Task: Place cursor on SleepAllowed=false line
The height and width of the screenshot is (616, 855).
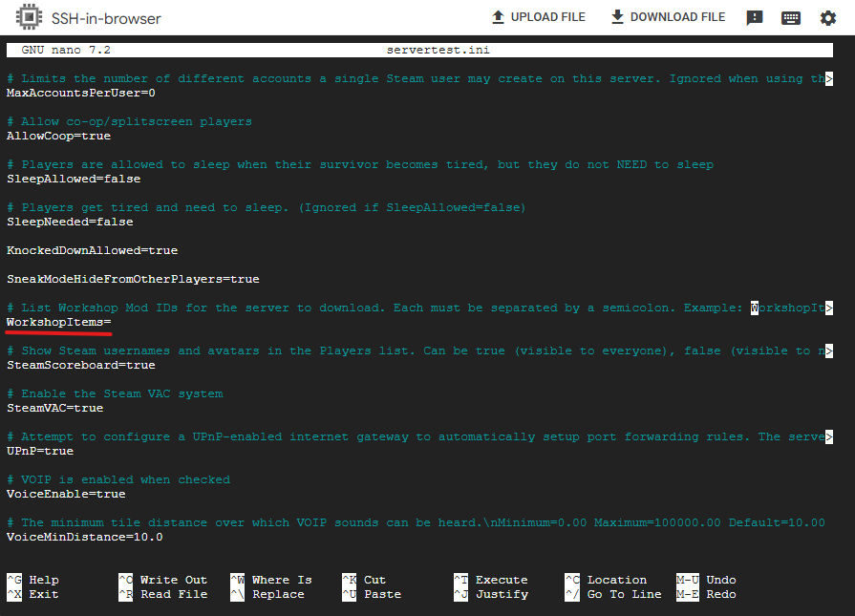Action: coord(74,180)
